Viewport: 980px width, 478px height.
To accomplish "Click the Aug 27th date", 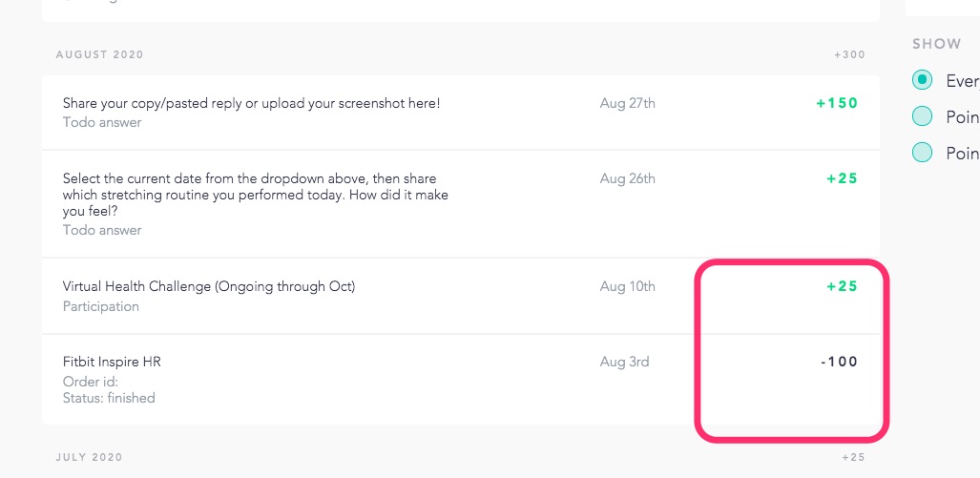I will [x=628, y=104].
